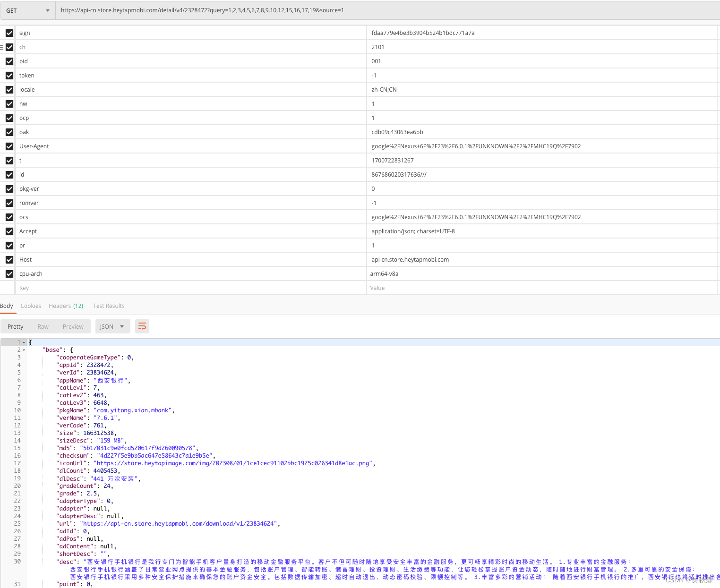This screenshot has width=720, height=588.
Task: Disable the romver header checkbox
Action: (x=9, y=203)
